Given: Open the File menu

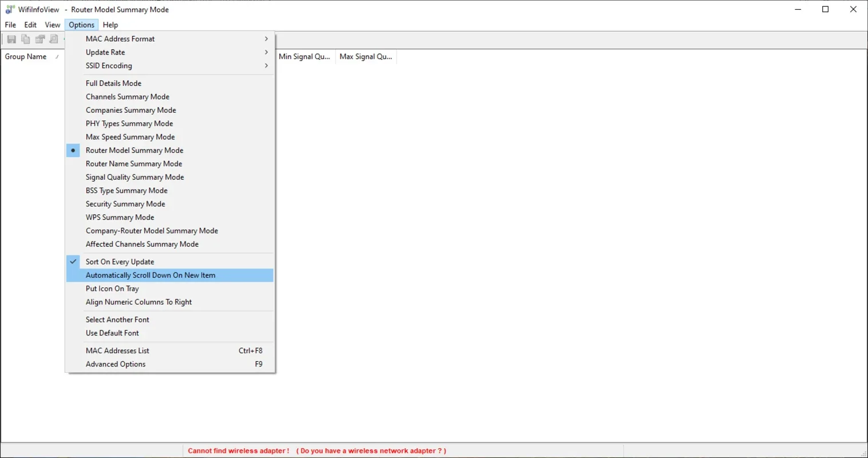Looking at the screenshot, I should [10, 25].
